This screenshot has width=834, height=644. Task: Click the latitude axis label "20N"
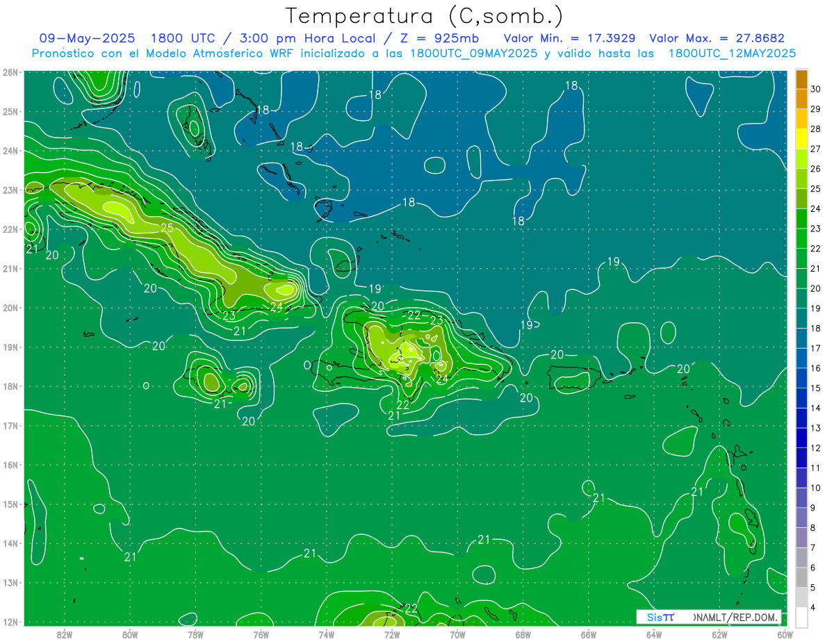coord(11,308)
